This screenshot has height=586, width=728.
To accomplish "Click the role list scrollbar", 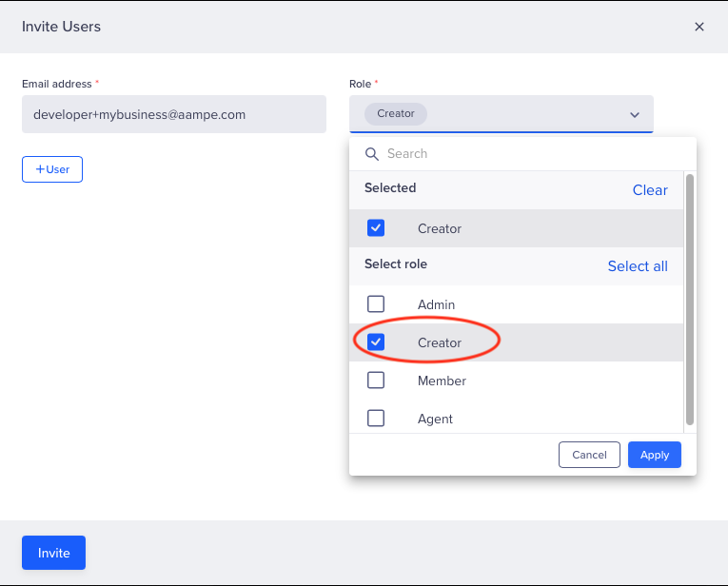I will [690, 300].
